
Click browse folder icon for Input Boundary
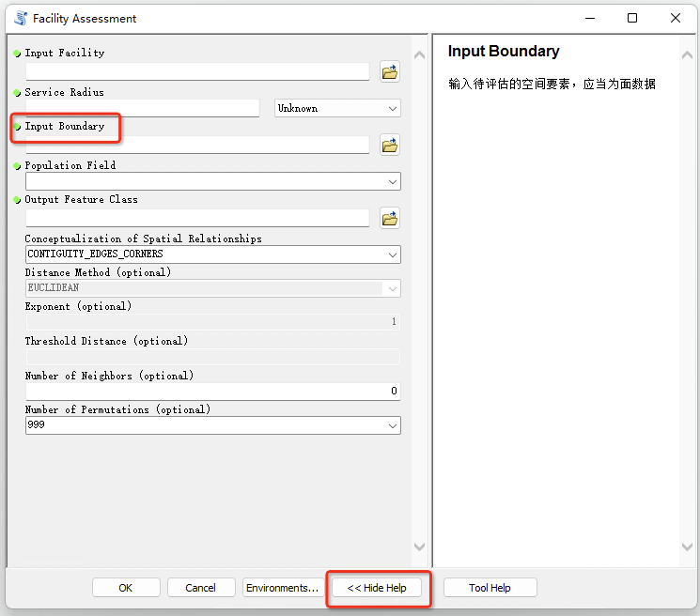(390, 145)
